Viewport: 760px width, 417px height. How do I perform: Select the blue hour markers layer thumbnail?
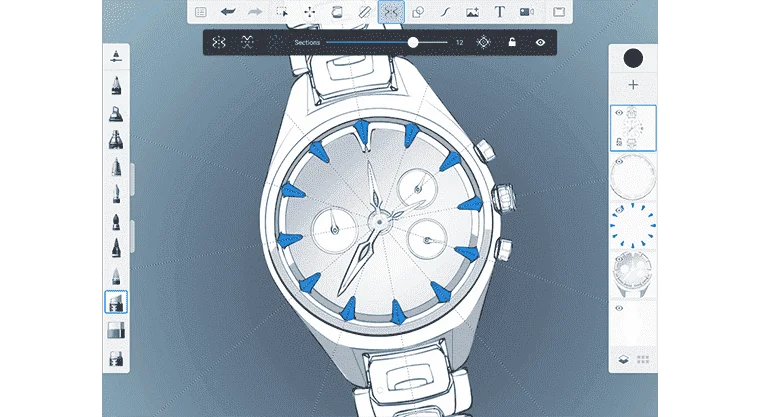(633, 225)
